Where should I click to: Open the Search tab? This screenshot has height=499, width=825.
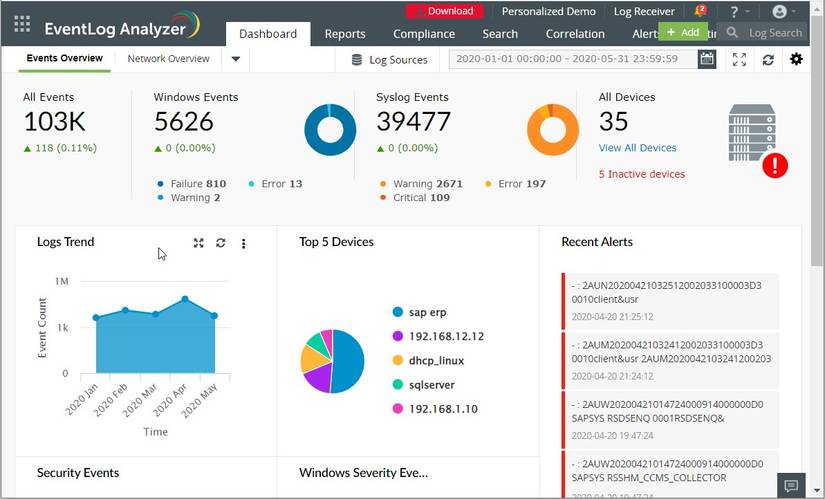[x=500, y=34]
